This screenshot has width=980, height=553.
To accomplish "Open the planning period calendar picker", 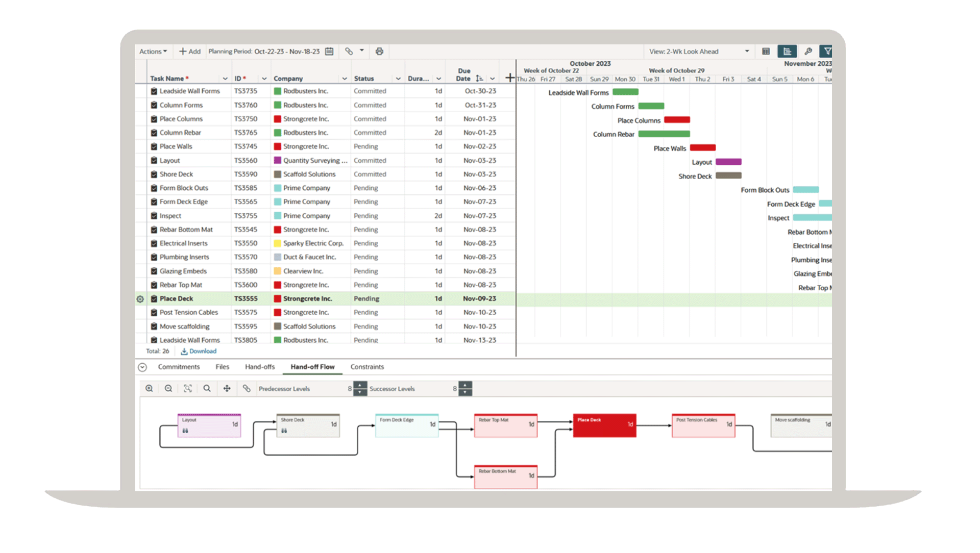I will point(329,52).
